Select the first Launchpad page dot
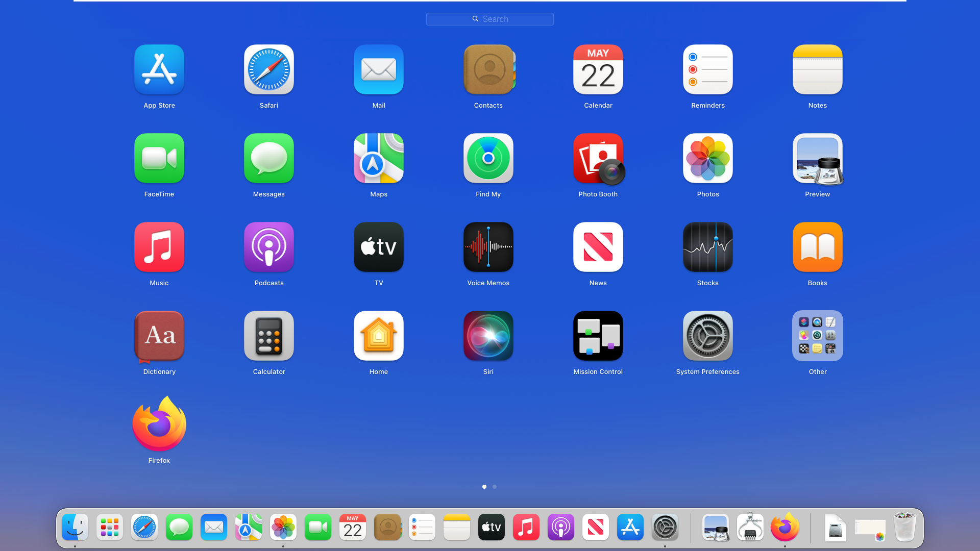 click(484, 487)
